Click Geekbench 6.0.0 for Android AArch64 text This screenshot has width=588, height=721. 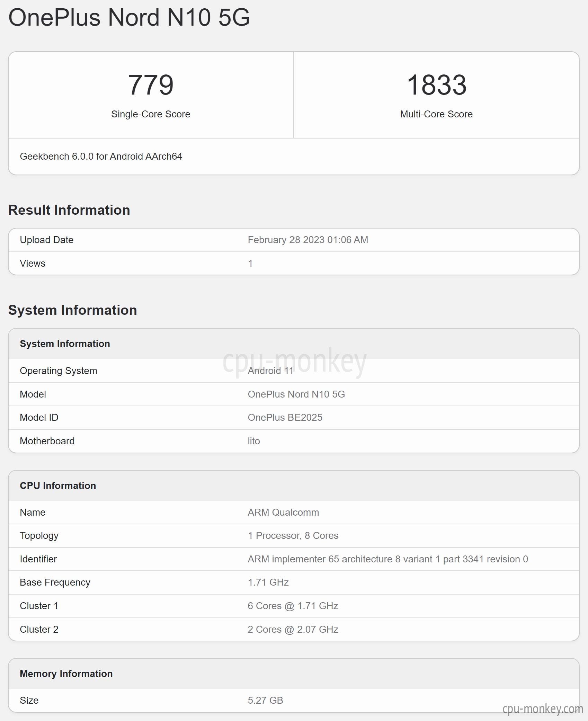coord(101,157)
